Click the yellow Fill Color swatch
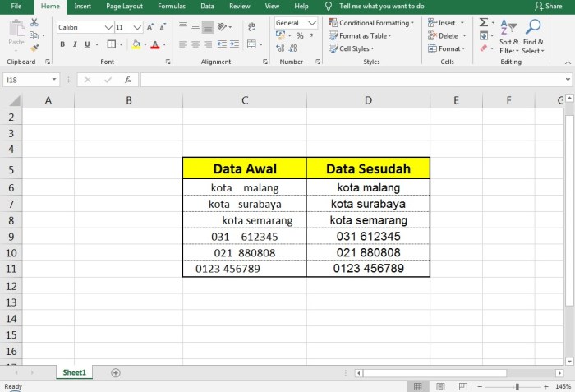This screenshot has height=392, width=575. pyautogui.click(x=136, y=44)
